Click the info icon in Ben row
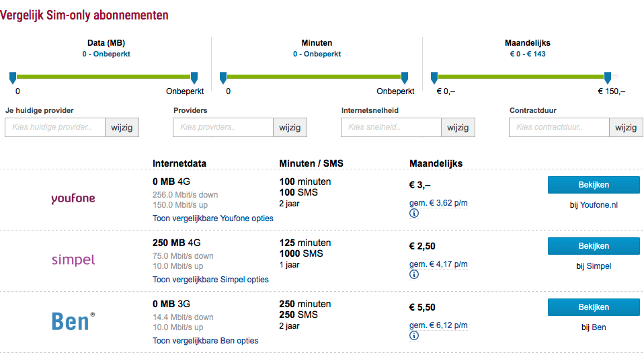 coord(414,335)
